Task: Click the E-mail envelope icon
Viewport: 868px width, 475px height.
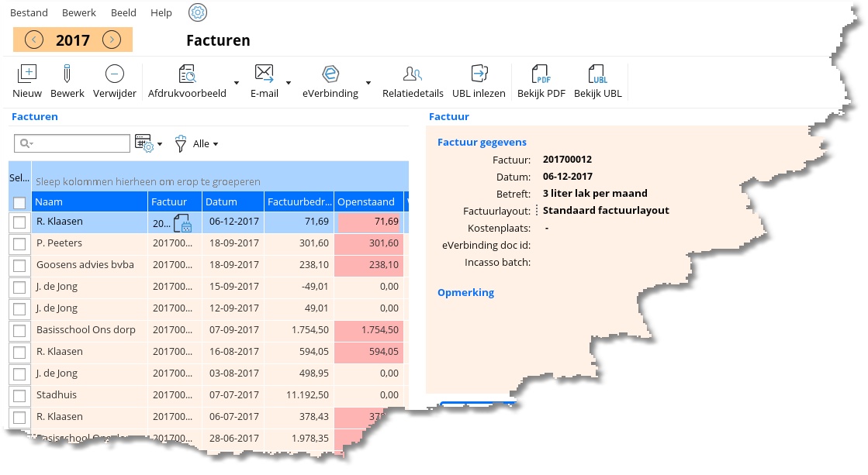Action: click(264, 74)
